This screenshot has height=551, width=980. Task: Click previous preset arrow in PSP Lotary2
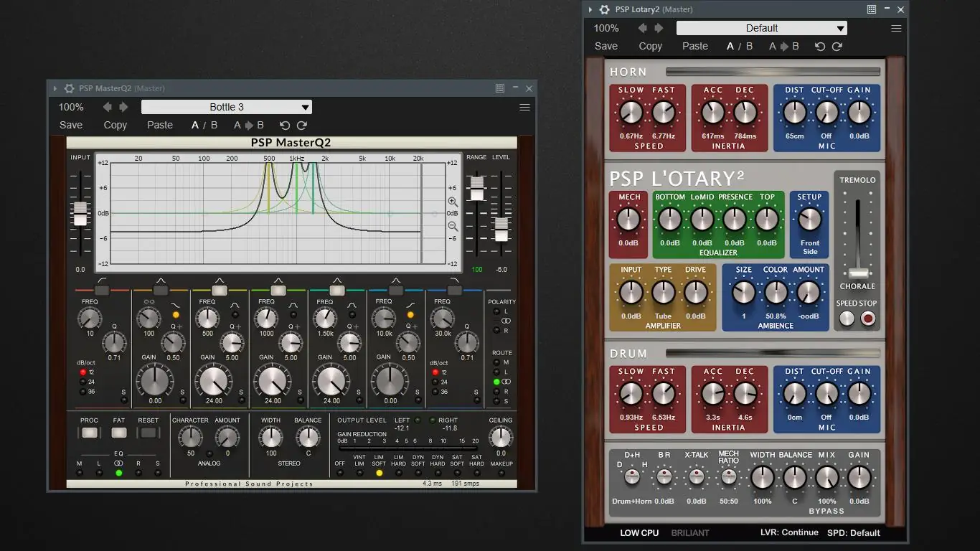coord(642,28)
